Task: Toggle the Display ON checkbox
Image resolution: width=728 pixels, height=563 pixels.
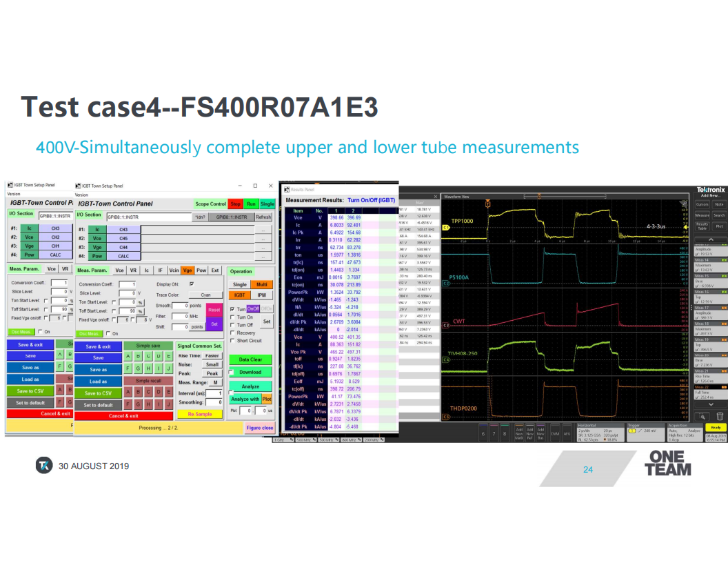Action: point(192,284)
